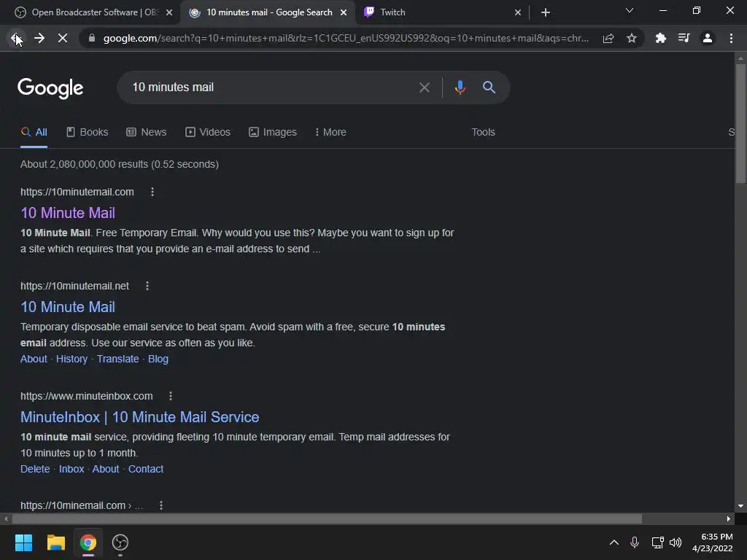The image size is (747, 560).
Task: Submit search with magnifier icon
Action: pyautogui.click(x=489, y=87)
